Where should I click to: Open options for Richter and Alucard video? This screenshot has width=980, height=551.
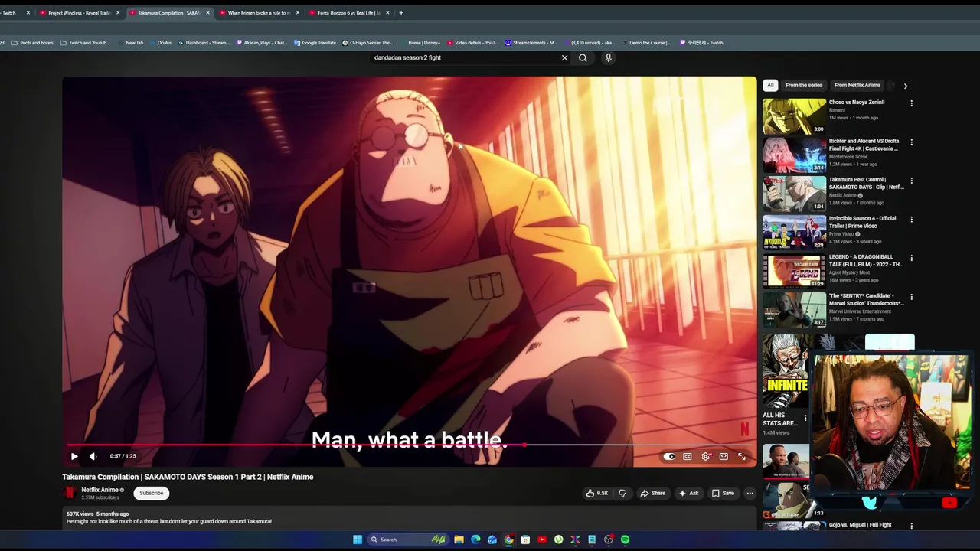[911, 142]
